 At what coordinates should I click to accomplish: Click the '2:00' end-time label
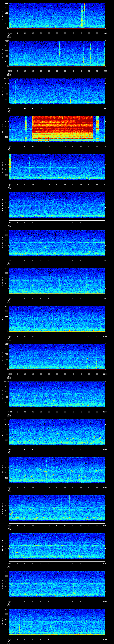click(x=105, y=33)
